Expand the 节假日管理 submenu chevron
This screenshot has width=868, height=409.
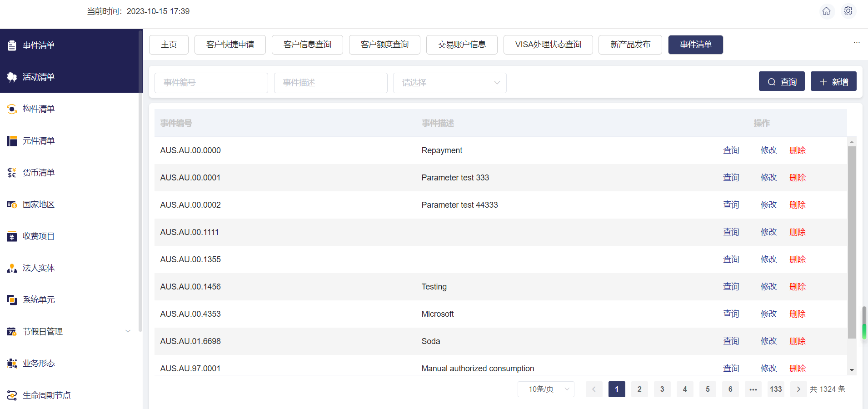click(x=128, y=331)
